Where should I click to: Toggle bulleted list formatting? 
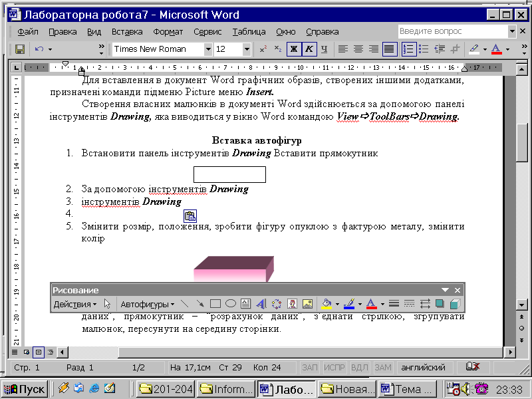click(x=424, y=49)
